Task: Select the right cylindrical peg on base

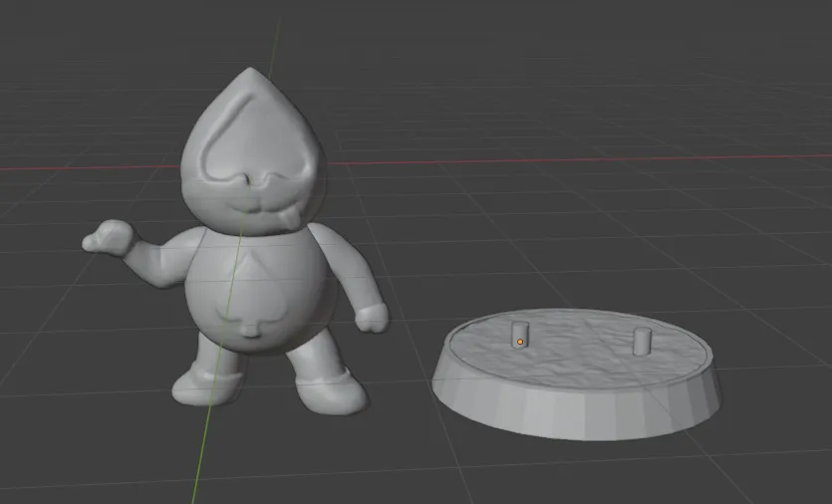Action: [x=642, y=342]
